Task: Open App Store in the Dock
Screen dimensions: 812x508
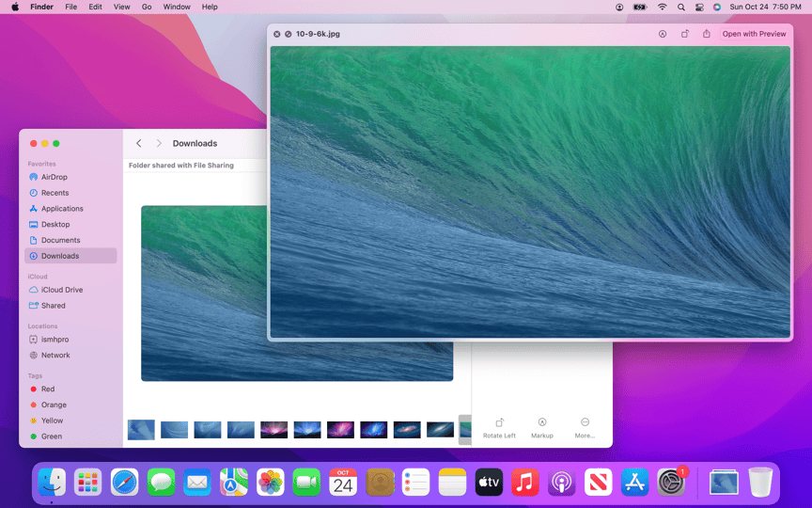Action: tap(634, 482)
